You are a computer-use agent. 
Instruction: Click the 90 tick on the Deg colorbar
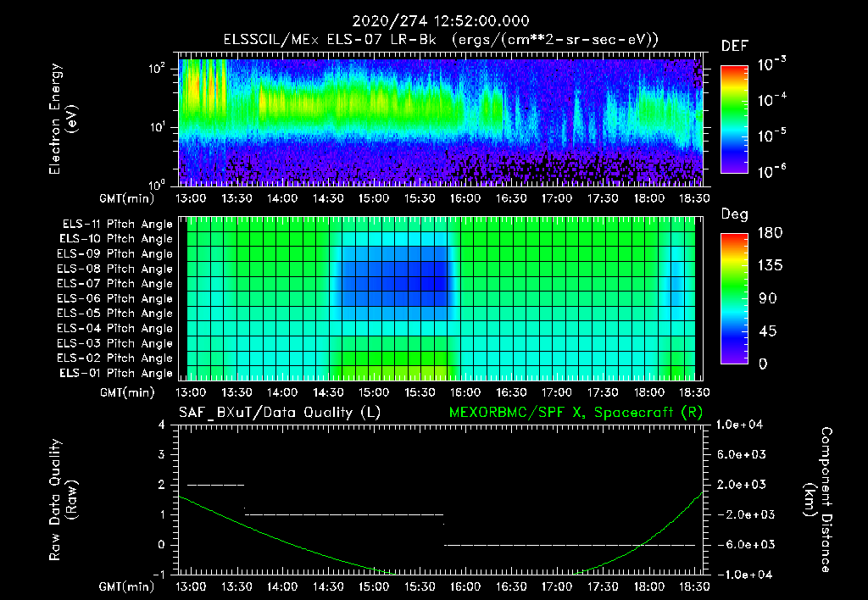point(768,298)
